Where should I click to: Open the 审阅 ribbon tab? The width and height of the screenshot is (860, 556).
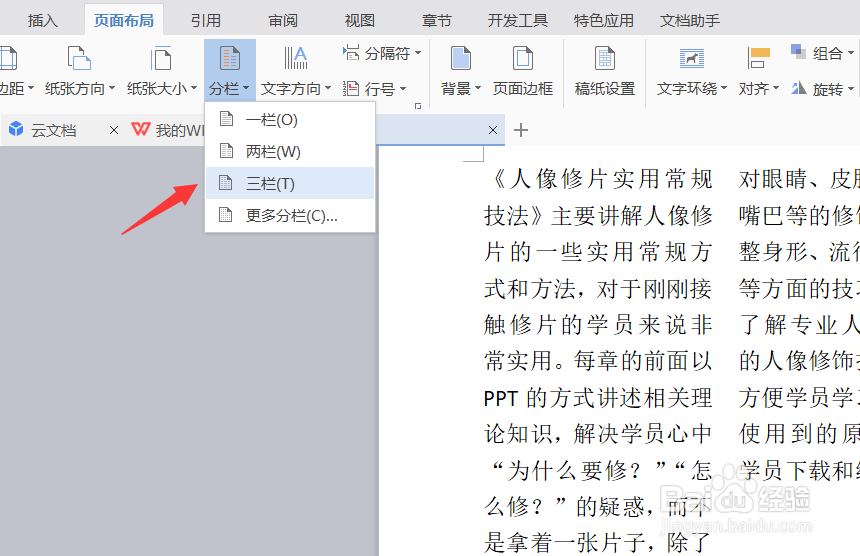click(x=283, y=21)
